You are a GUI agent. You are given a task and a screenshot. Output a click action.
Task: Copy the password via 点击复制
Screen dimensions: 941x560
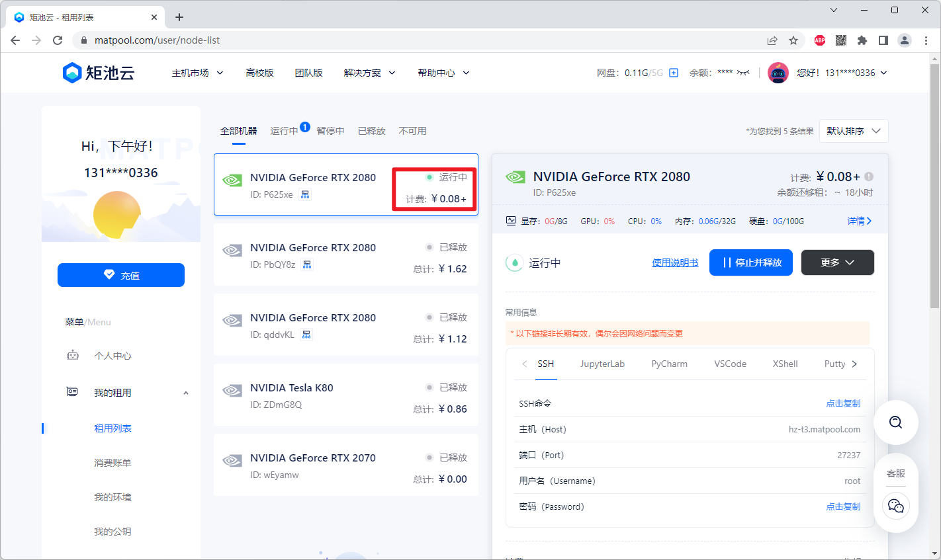pyautogui.click(x=843, y=506)
